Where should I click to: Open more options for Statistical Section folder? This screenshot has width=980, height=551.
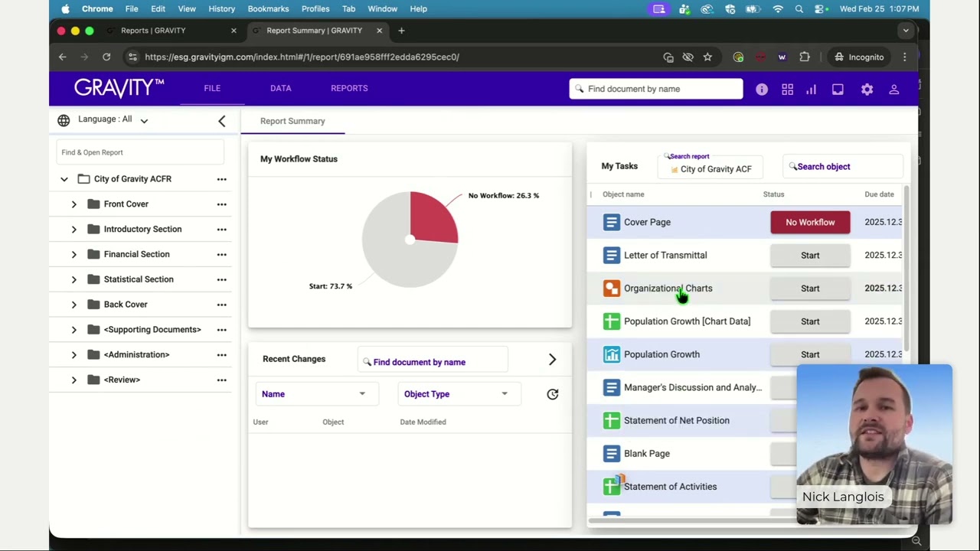[221, 279]
